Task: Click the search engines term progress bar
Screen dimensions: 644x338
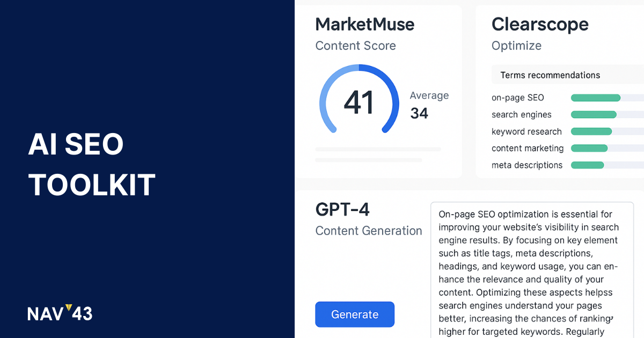Action: click(608, 115)
